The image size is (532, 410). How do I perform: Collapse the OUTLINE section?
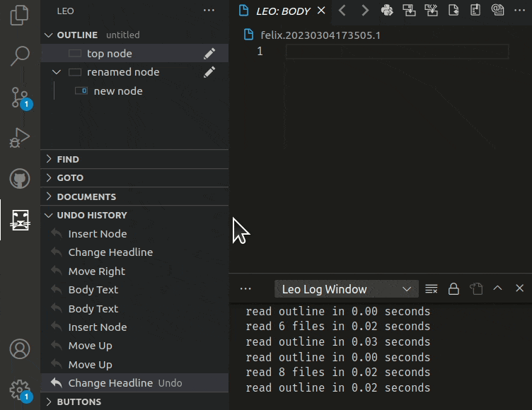(134, 35)
